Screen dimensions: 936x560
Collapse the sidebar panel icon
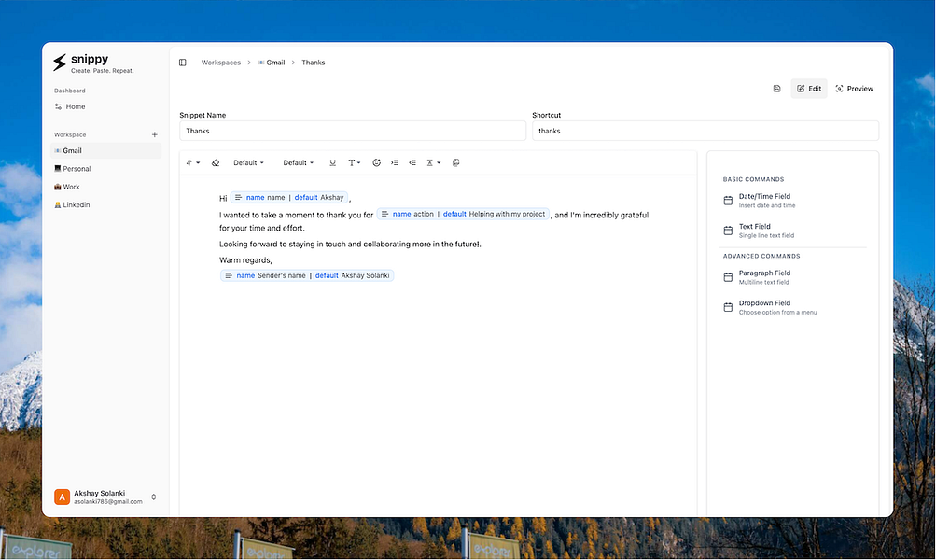(x=183, y=63)
